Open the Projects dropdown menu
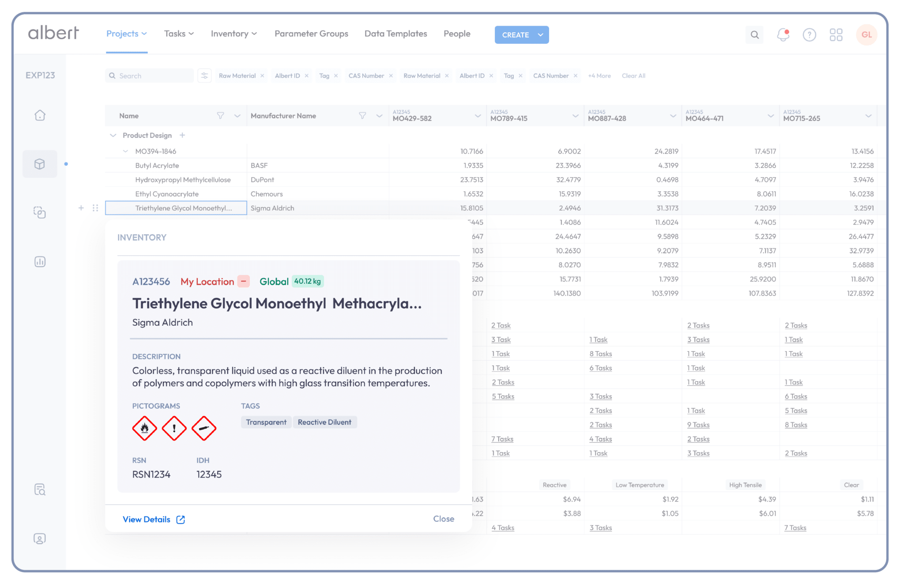 [x=127, y=34]
